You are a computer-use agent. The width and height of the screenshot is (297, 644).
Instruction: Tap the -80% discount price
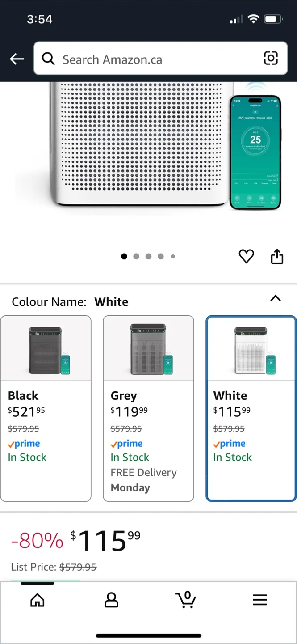38,541
